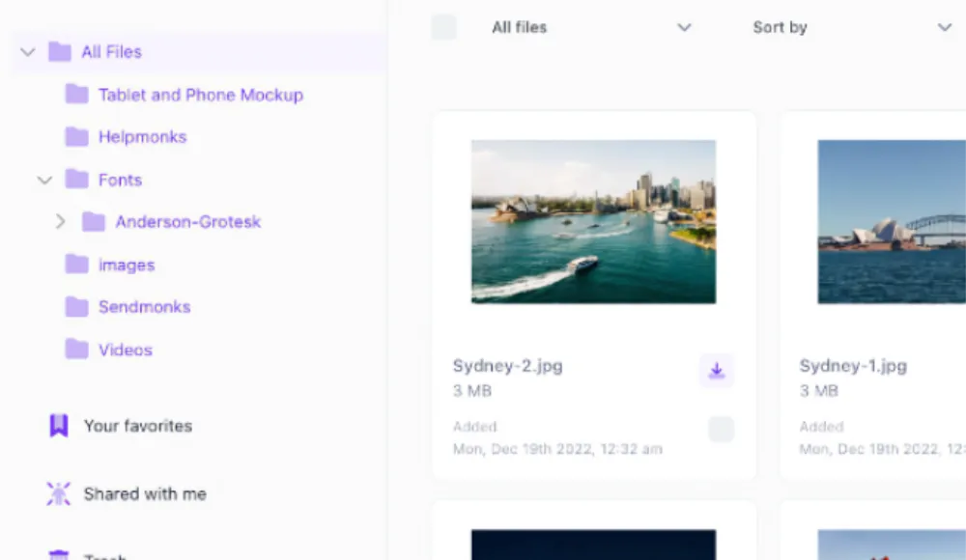Click the Fonts folder icon
Image resolution: width=966 pixels, height=560 pixels.
click(77, 180)
